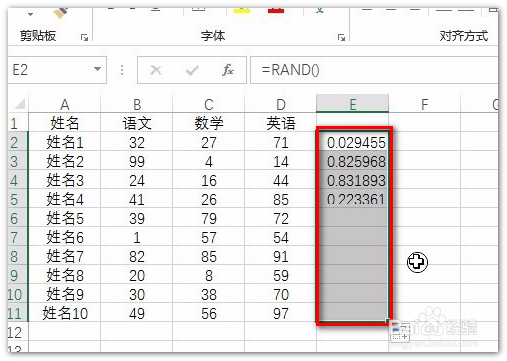This screenshot has height=361, width=507.
Task: Open the Auto Fill Options button
Action: pos(400,332)
